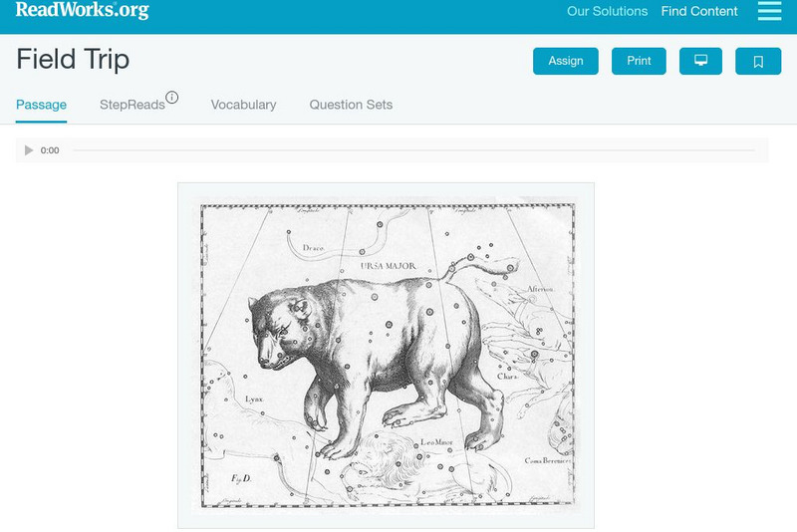Click the Leo Minor label in illustration
This screenshot has width=797, height=532.
(436, 442)
